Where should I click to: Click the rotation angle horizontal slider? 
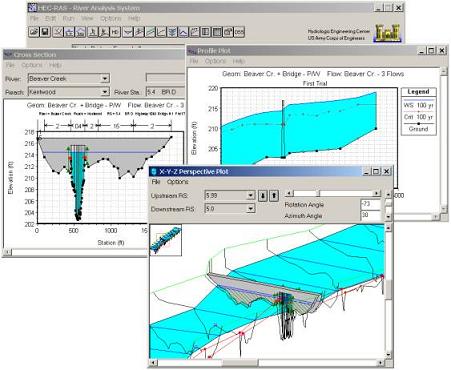333,193
